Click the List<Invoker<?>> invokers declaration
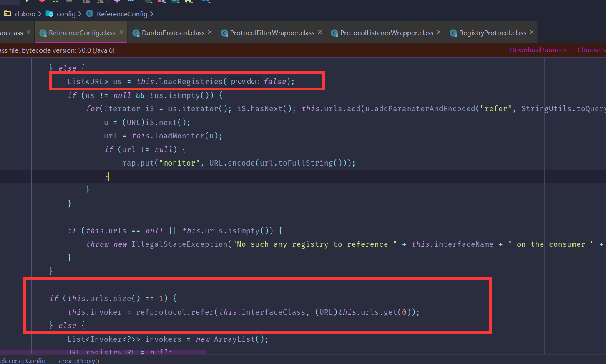Screen dimensions: 606x364 coord(124,339)
